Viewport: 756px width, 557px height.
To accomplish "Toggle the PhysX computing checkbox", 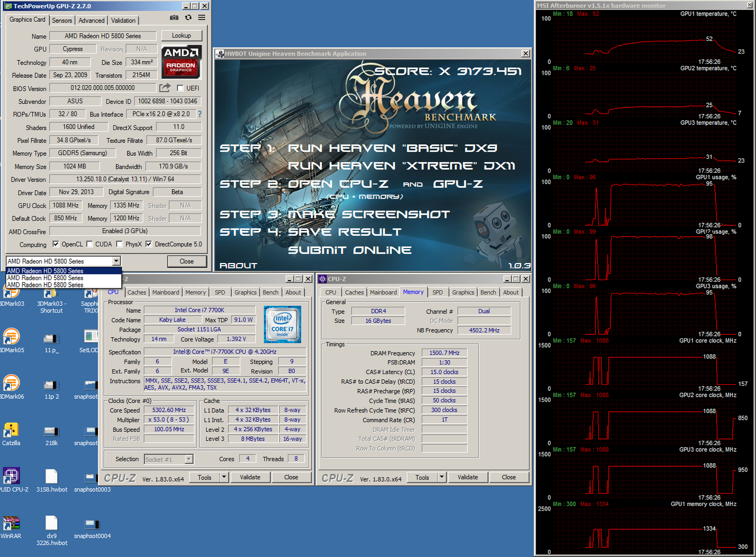I will [x=120, y=244].
